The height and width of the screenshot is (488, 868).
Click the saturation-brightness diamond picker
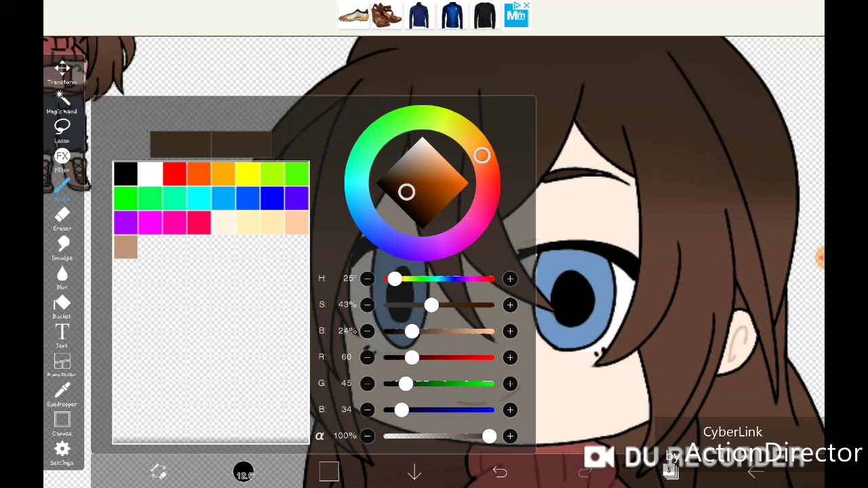pos(422,183)
